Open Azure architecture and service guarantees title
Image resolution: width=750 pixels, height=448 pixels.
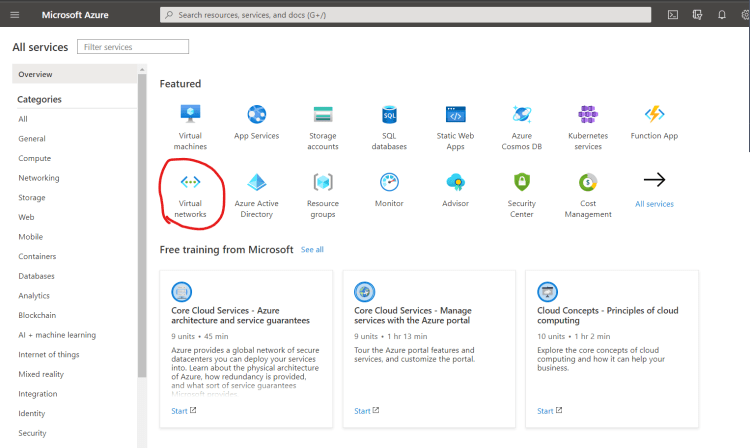(241, 316)
